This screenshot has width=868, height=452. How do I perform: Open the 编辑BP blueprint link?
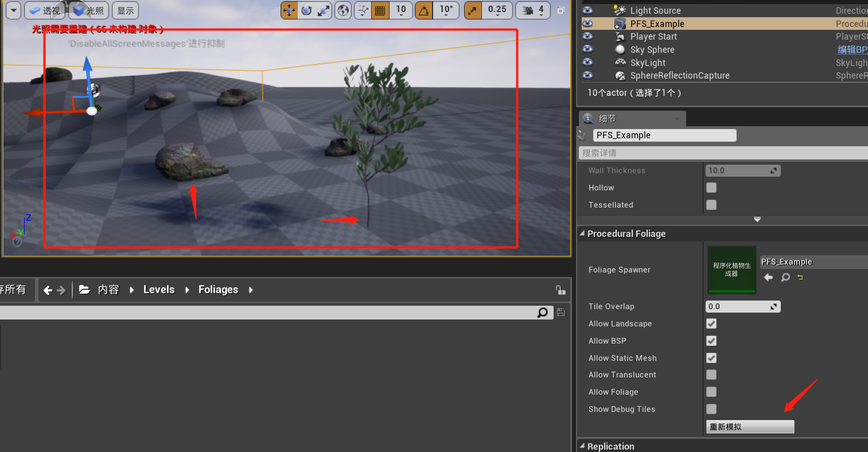(x=853, y=49)
